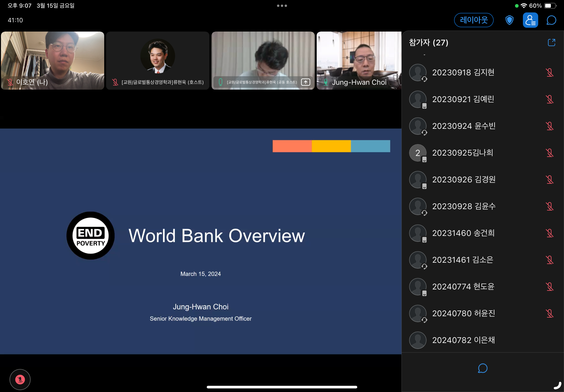Image resolution: width=564 pixels, height=392 pixels.
Task: Select participant 20240774 현도윤
Action: tap(483, 287)
